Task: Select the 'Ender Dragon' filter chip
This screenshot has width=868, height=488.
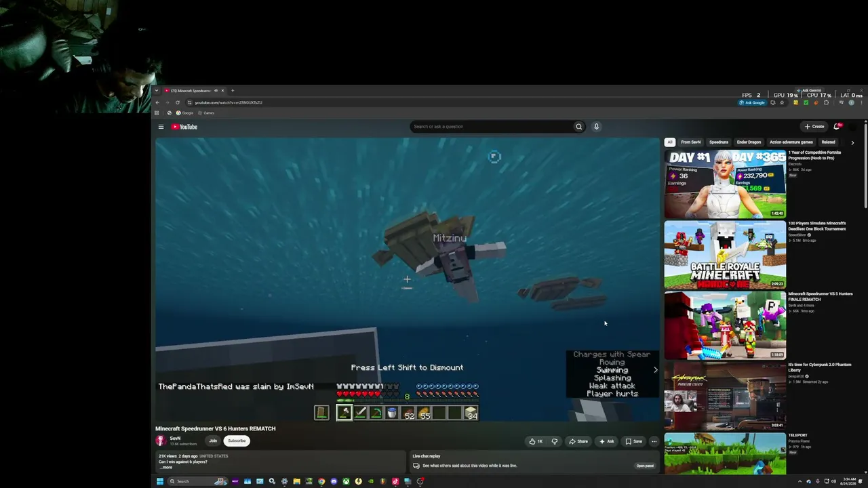Action: pos(749,142)
